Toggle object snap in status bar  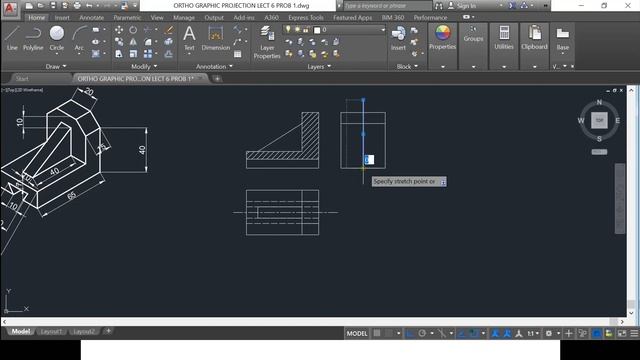474,333
